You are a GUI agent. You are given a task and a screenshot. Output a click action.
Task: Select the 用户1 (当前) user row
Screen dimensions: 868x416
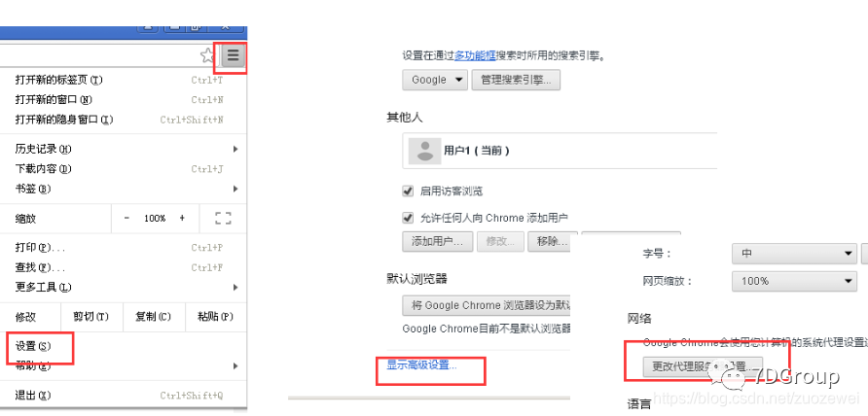(561, 151)
